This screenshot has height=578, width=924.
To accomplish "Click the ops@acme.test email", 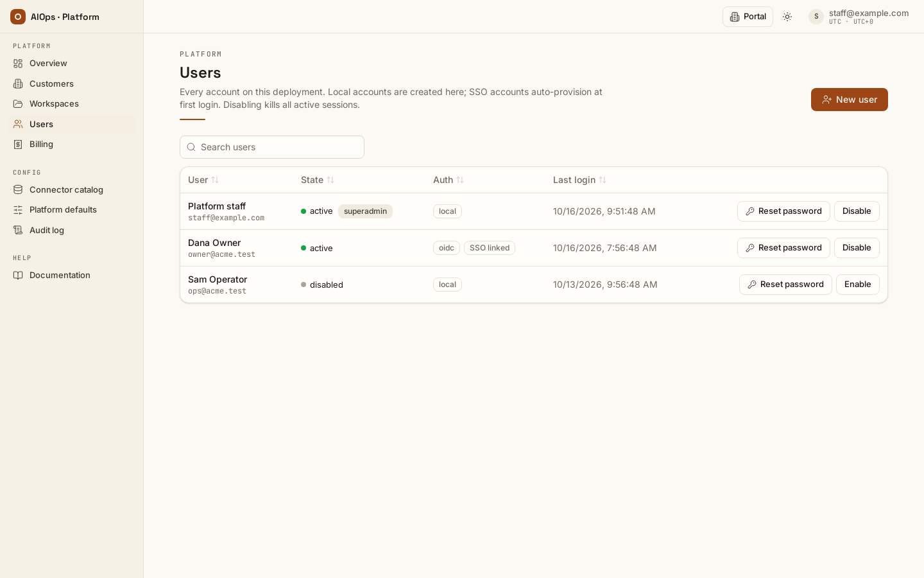I will coord(217,291).
